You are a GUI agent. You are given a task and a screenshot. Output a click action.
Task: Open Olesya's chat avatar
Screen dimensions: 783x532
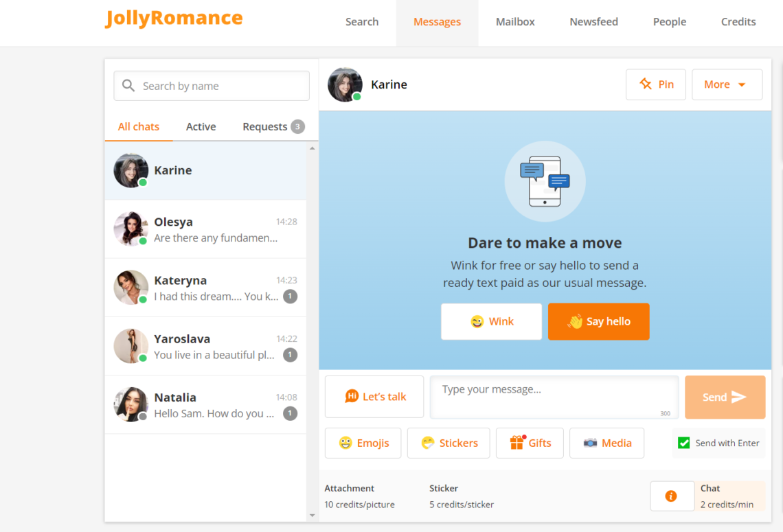pyautogui.click(x=130, y=229)
